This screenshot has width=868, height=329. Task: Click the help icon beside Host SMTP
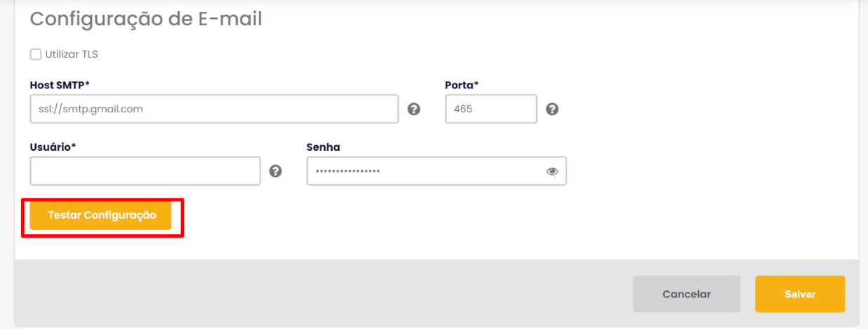click(x=414, y=109)
